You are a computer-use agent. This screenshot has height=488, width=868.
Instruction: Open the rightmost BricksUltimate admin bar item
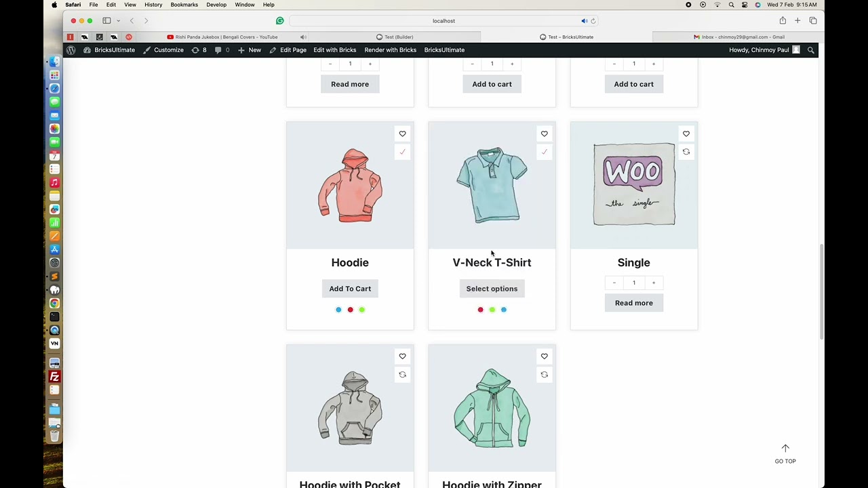(x=444, y=50)
